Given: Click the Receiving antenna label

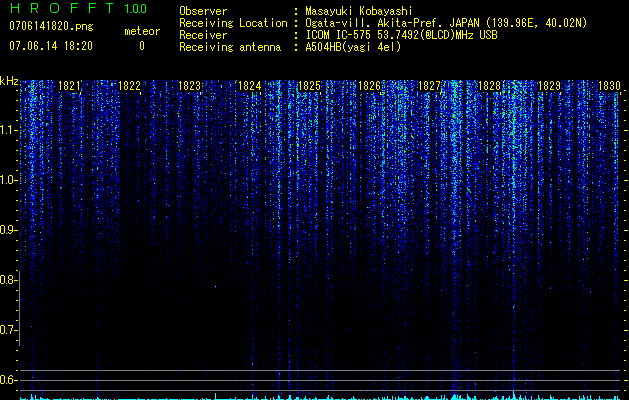Looking at the screenshot, I should pyautogui.click(x=230, y=47).
